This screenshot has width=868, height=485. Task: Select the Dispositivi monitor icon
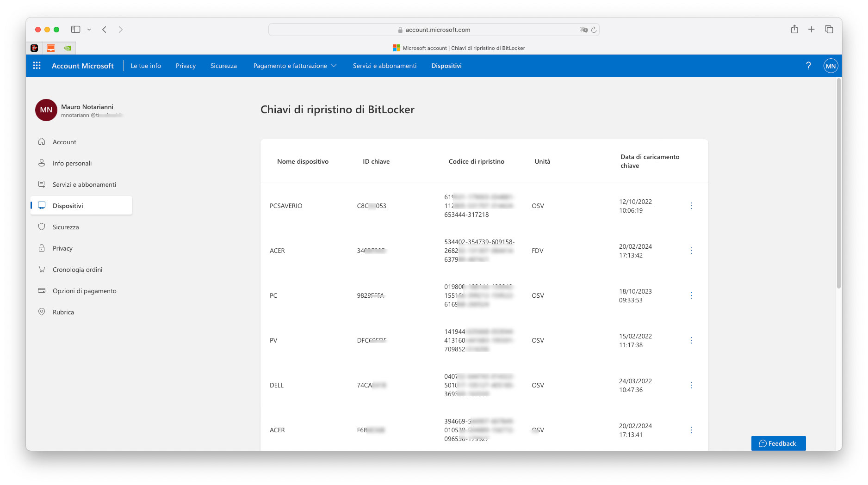[x=42, y=205]
